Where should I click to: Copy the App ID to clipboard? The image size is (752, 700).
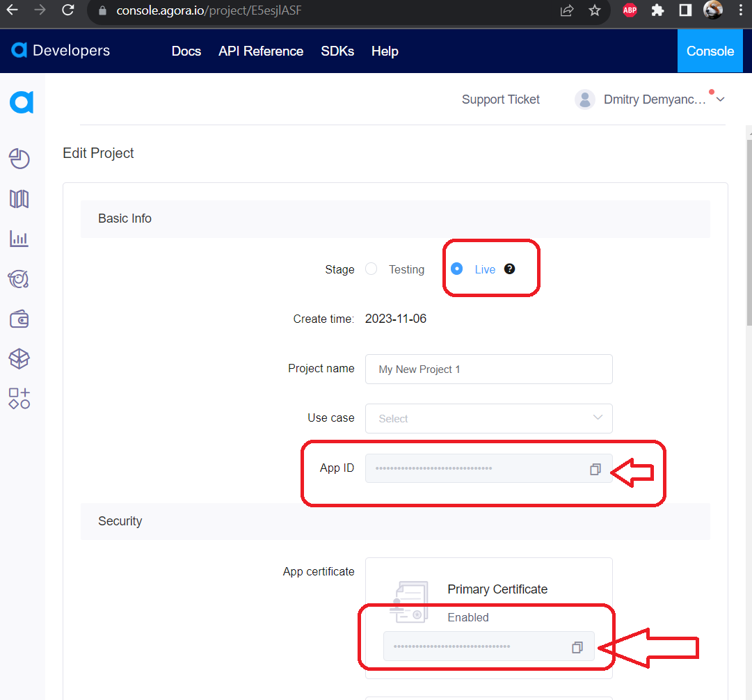point(595,469)
